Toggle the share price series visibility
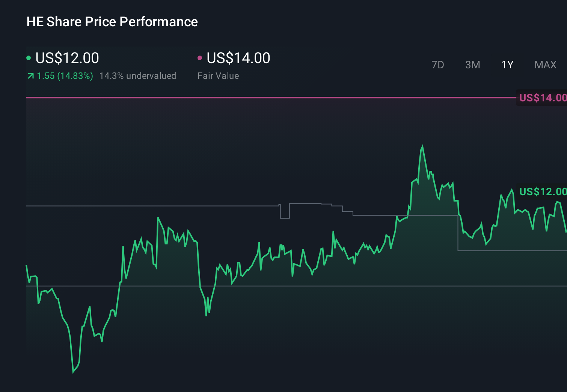 [x=64, y=58]
